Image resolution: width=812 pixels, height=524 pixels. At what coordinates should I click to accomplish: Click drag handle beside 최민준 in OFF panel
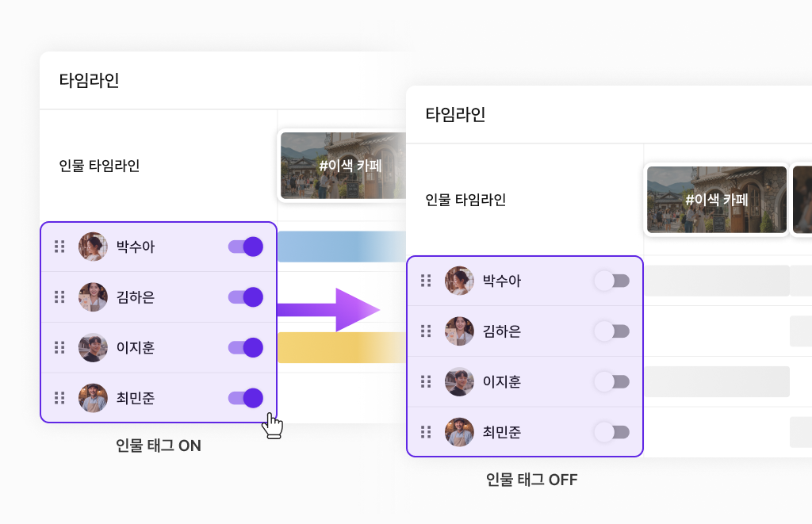click(426, 432)
